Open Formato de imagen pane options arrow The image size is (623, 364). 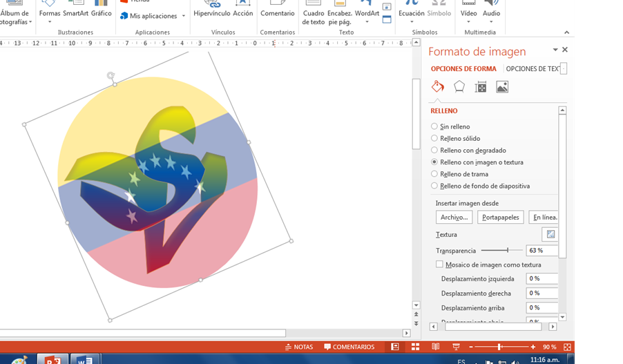pyautogui.click(x=555, y=50)
